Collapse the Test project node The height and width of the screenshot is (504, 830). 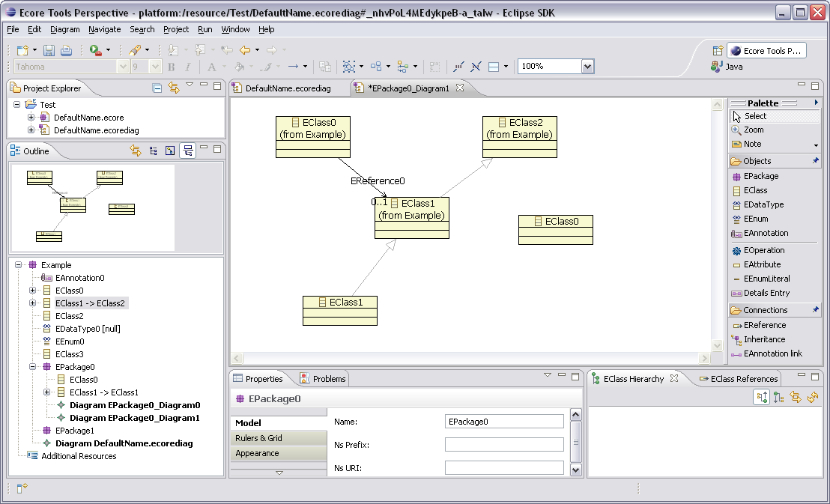(17, 105)
